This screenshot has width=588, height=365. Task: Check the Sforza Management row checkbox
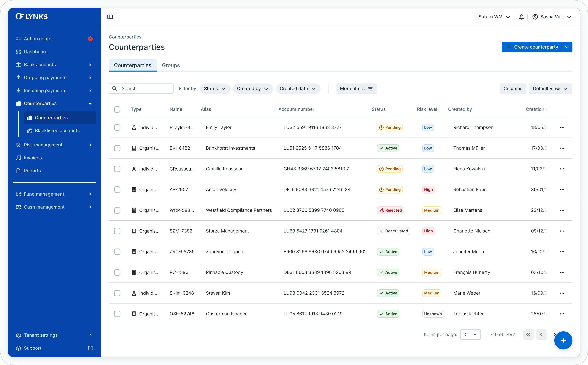(x=117, y=231)
